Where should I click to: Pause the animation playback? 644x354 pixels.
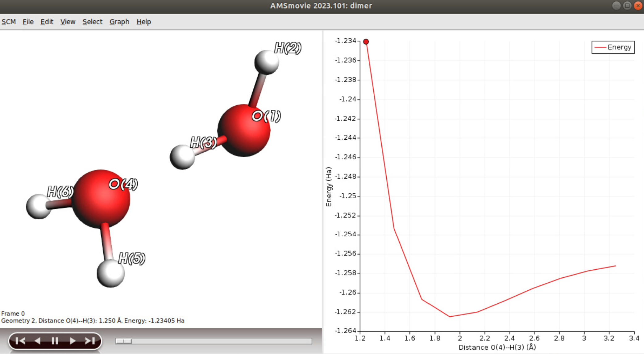pos(55,341)
